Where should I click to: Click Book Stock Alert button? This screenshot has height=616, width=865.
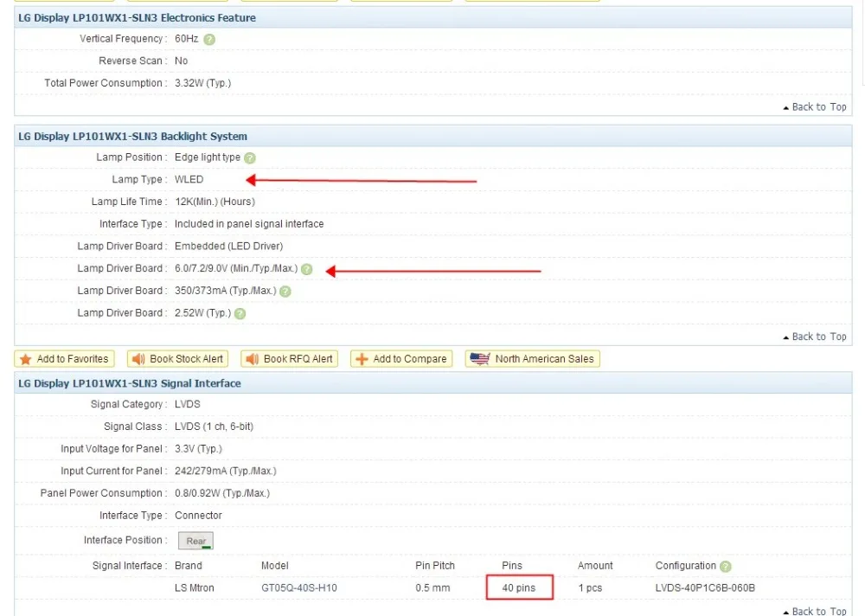(177, 359)
